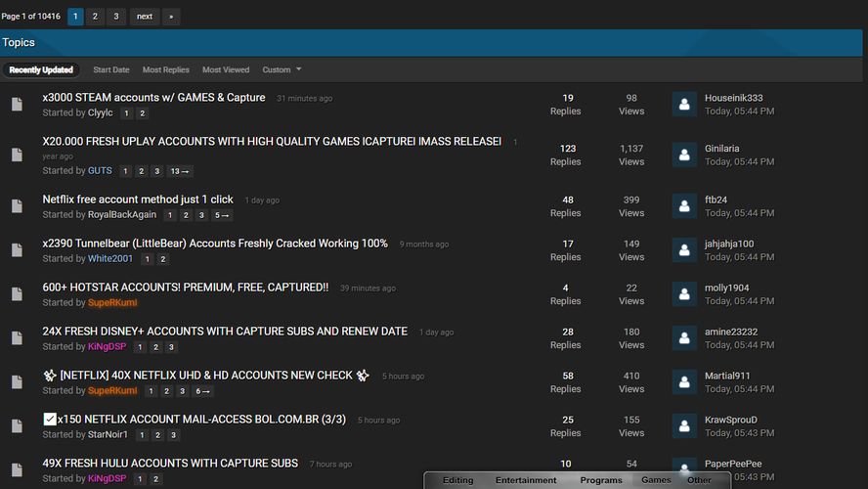Image resolution: width=868 pixels, height=489 pixels.
Task: Select the avatar of user ftb24
Action: click(684, 206)
